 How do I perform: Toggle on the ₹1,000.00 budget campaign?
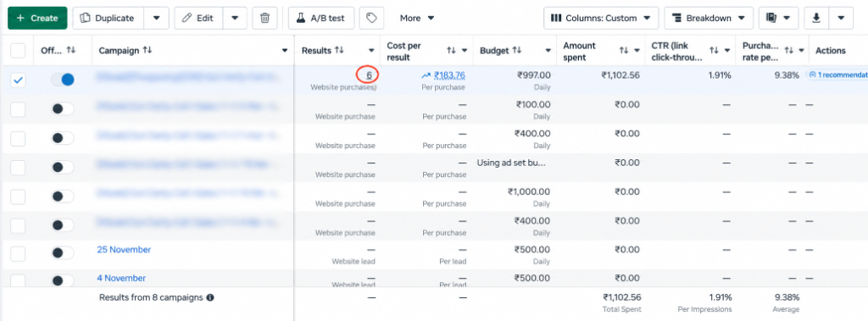pyautogui.click(x=63, y=196)
